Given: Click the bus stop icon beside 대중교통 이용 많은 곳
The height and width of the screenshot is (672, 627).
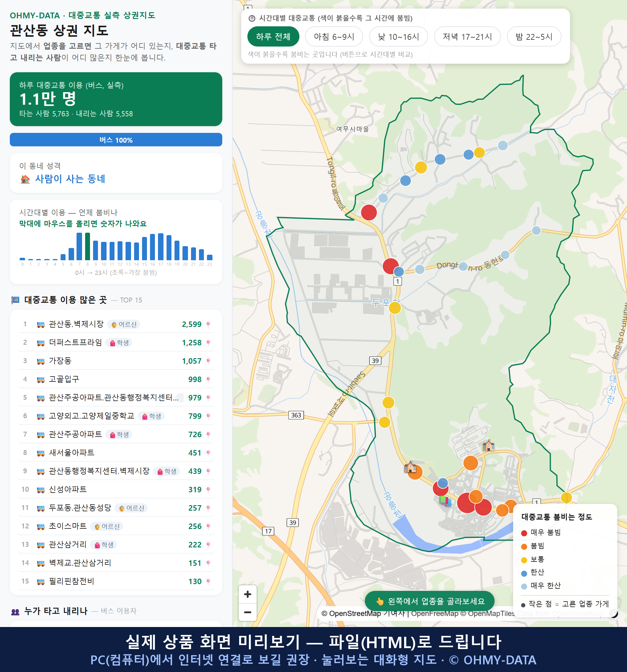Looking at the screenshot, I should [15, 300].
